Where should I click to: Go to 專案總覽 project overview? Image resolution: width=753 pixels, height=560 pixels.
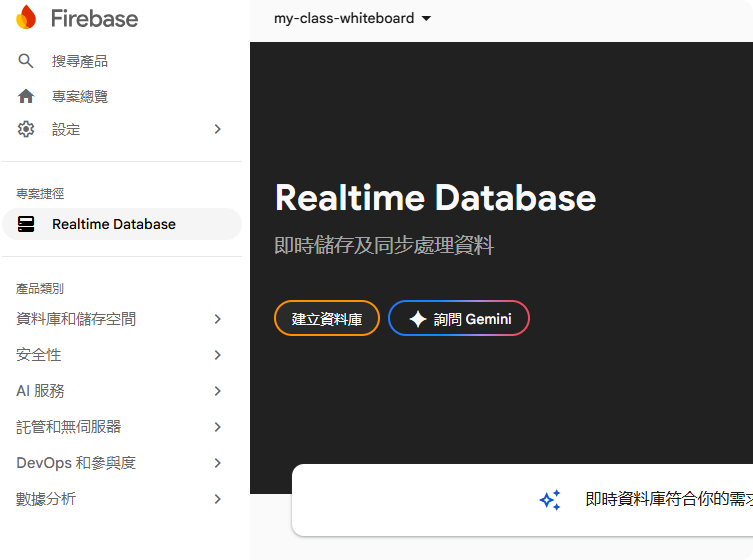click(x=80, y=96)
